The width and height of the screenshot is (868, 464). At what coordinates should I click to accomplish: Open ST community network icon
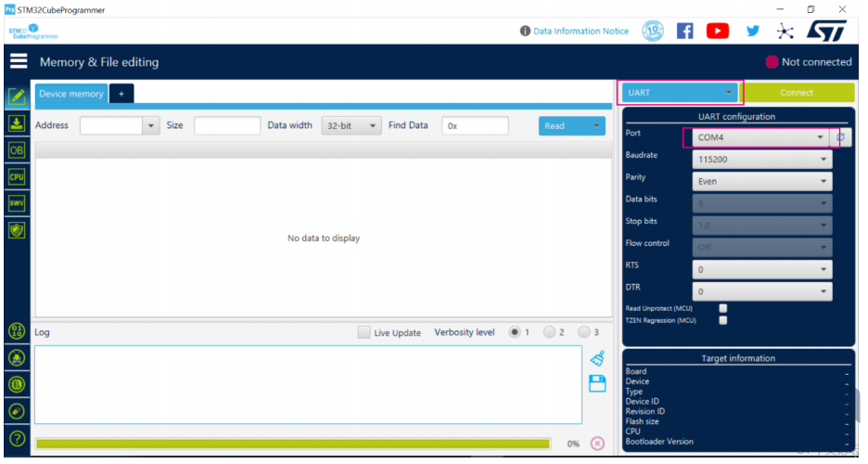pos(785,31)
